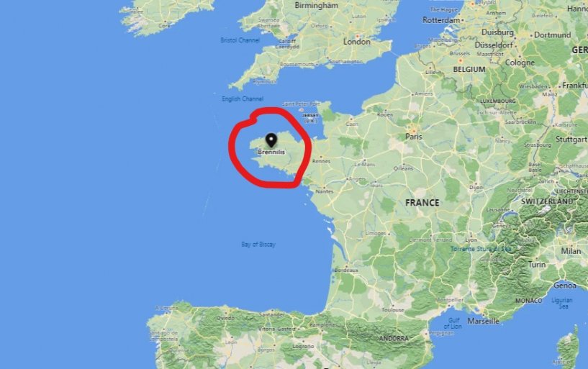Click the Rennes city label
588x369 pixels.
pyautogui.click(x=322, y=161)
